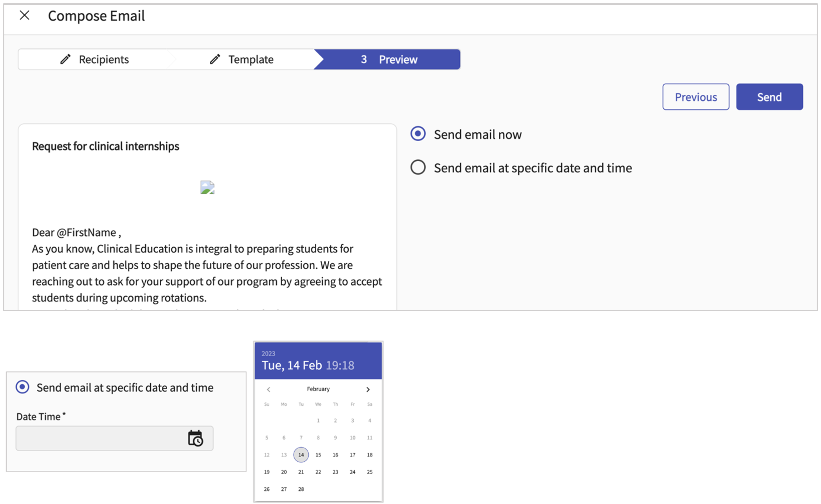The image size is (821, 504).
Task: Toggle lower Send email at specific date radio
Action: pos(22,387)
